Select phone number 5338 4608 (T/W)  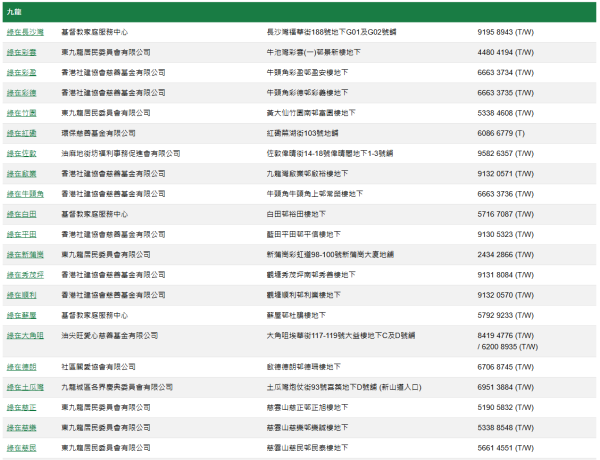pyautogui.click(x=505, y=113)
